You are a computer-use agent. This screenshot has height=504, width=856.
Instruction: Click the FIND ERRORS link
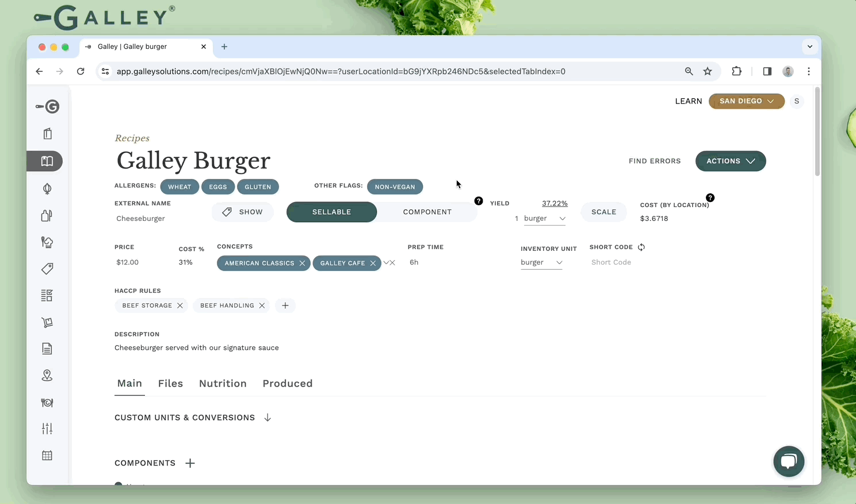pos(655,161)
